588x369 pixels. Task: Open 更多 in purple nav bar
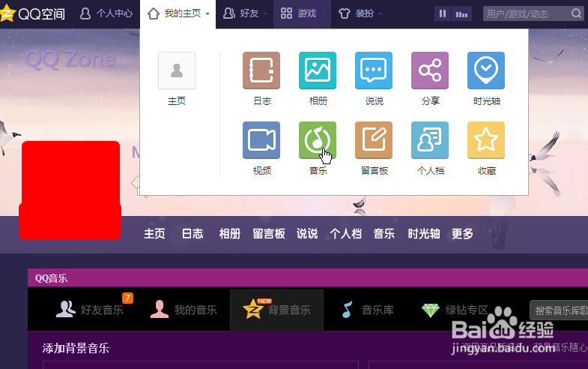(x=462, y=234)
